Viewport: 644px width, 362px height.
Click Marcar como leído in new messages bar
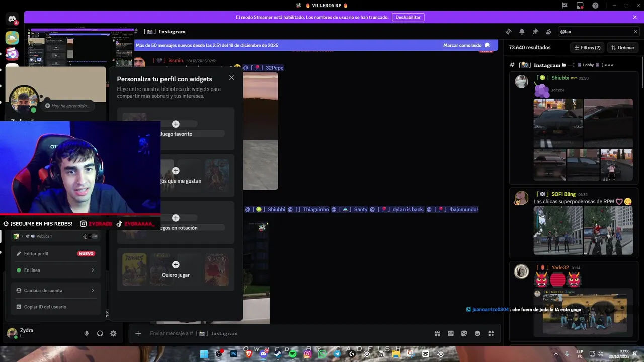coord(466,45)
